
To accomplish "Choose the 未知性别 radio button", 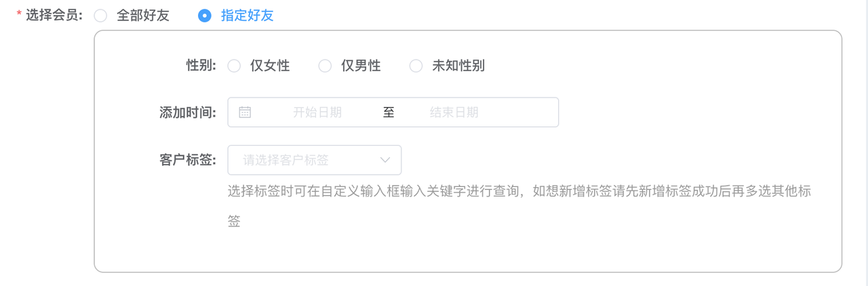I will click(416, 66).
